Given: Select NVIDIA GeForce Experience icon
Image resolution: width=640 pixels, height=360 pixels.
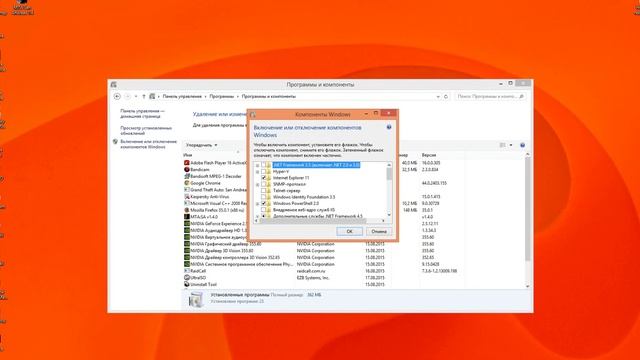Looking at the screenshot, I should (187, 224).
